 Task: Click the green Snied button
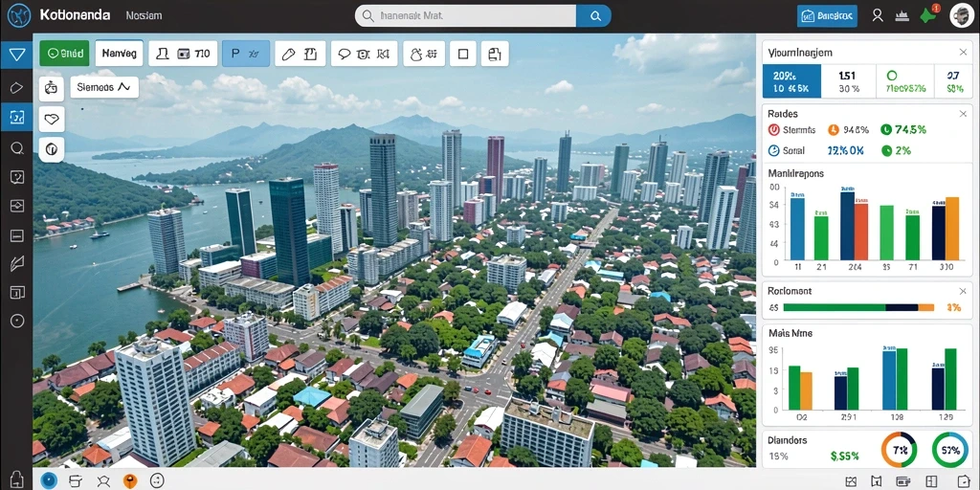(x=64, y=54)
